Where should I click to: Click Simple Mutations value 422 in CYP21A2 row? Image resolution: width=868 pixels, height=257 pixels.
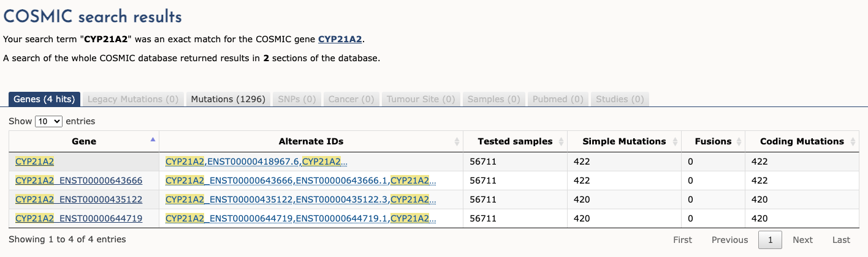(582, 162)
